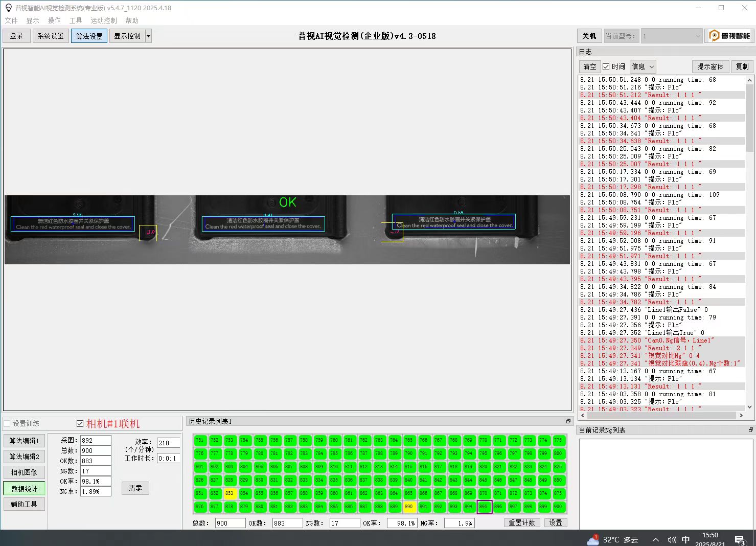
Task: Enable the 设置训练 checkbox
Action: tap(7, 423)
